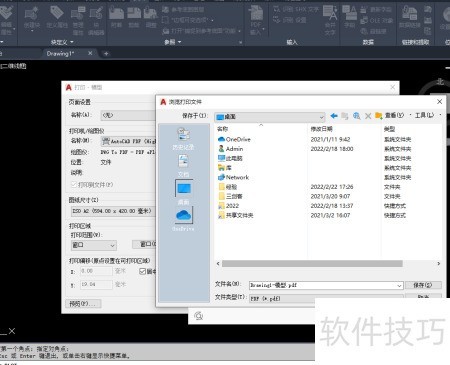450x365 pixels.
Task: Click the Update Fields option
Action: [376, 10]
